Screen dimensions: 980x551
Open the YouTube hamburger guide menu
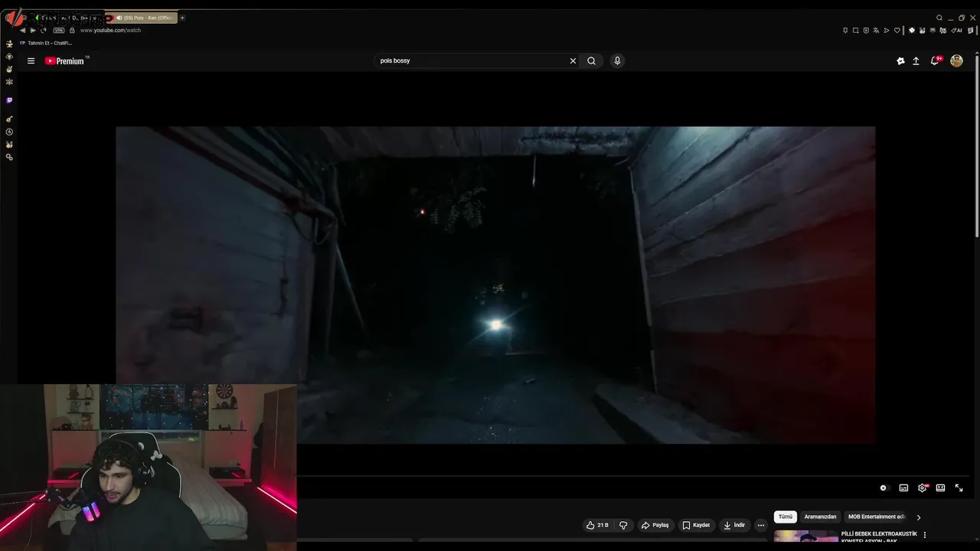pos(31,60)
